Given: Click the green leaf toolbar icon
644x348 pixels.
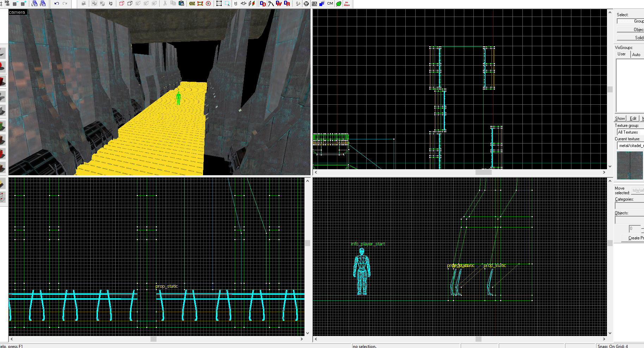Looking at the screenshot, I should click(339, 4).
